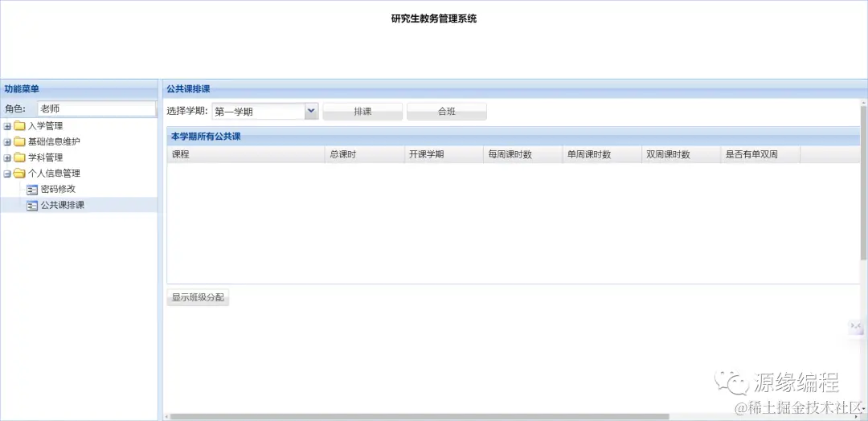Click the 第一学期 combo box field

pos(259,111)
